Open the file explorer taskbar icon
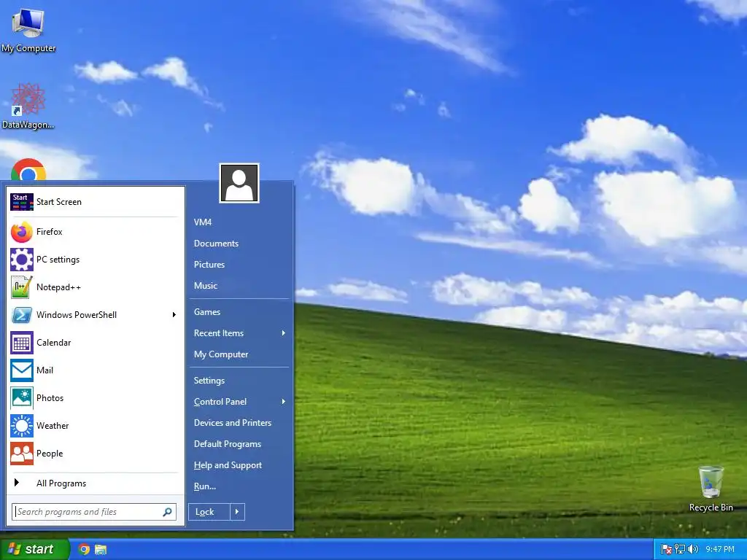 pos(101,550)
